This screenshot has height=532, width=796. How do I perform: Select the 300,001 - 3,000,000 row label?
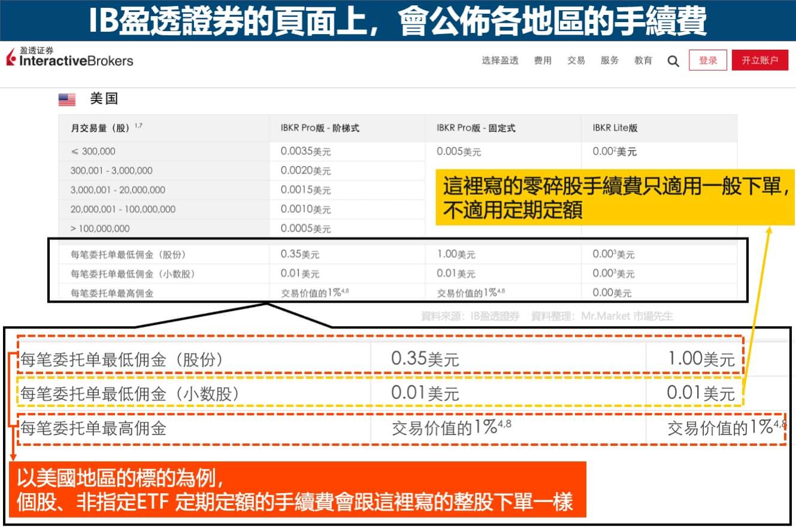point(111,171)
